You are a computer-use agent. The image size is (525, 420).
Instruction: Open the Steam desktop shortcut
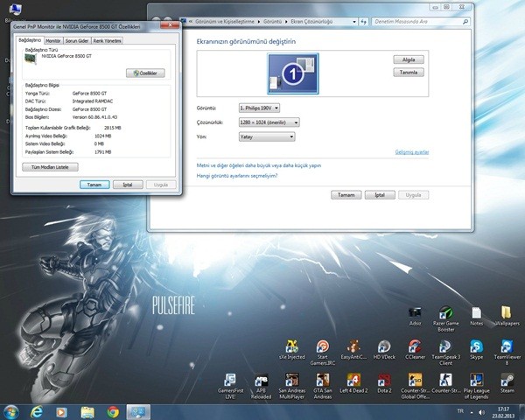(x=507, y=381)
